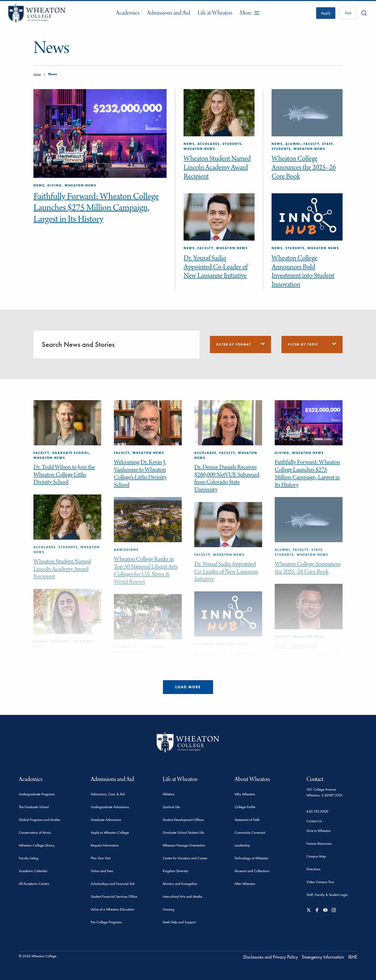
Task: Focus the Search News and Stories field
Action: point(116,344)
